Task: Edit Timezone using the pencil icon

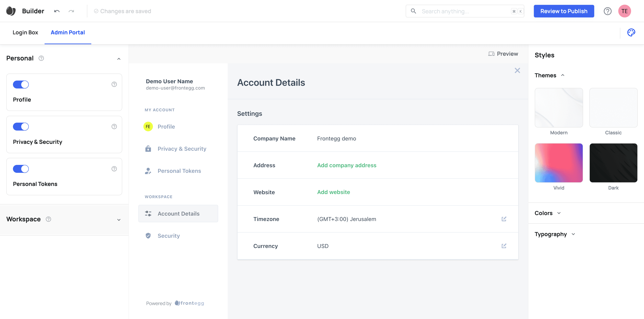Action: (x=504, y=219)
